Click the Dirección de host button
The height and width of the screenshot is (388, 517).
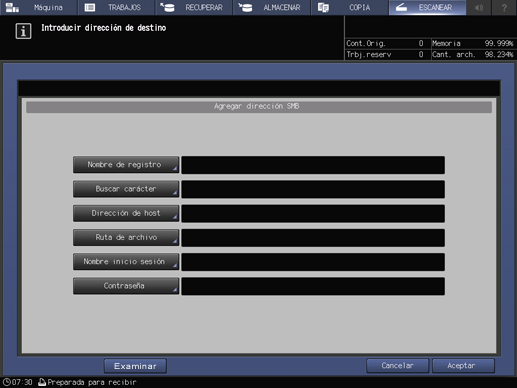pyautogui.click(x=126, y=213)
